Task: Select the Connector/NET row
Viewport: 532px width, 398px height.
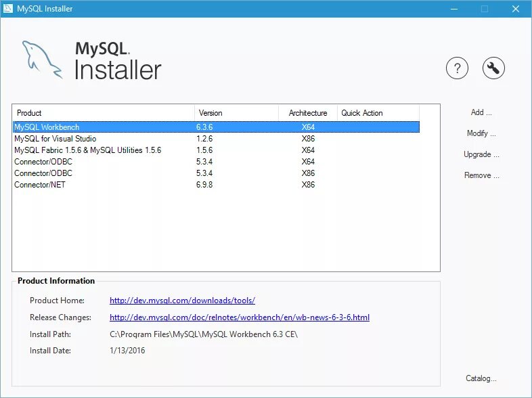Action: [216, 185]
